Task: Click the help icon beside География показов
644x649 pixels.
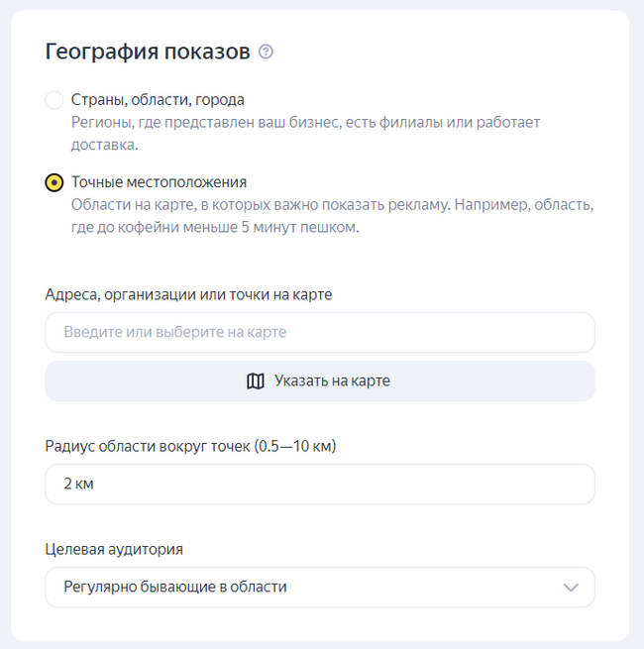Action: coord(266,53)
